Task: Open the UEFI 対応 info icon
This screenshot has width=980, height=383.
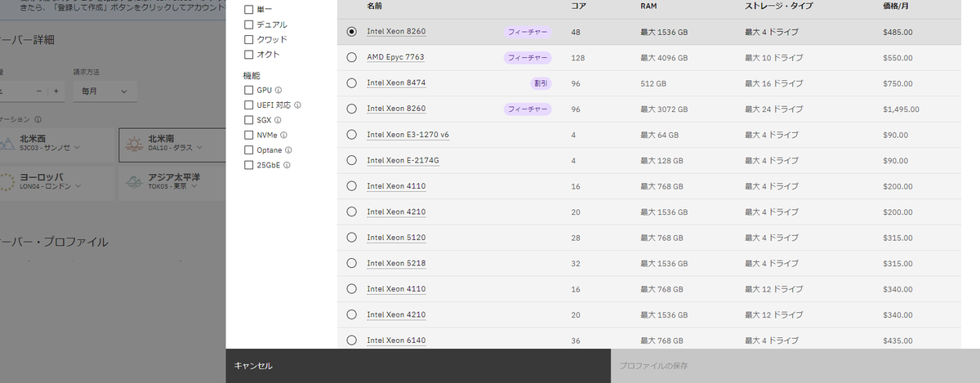Action: pos(298,105)
